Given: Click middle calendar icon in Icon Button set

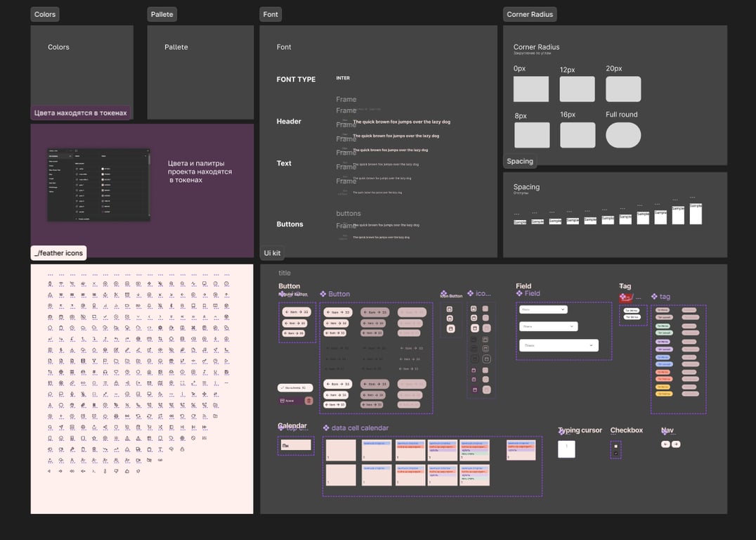Looking at the screenshot, I should pyautogui.click(x=450, y=319).
